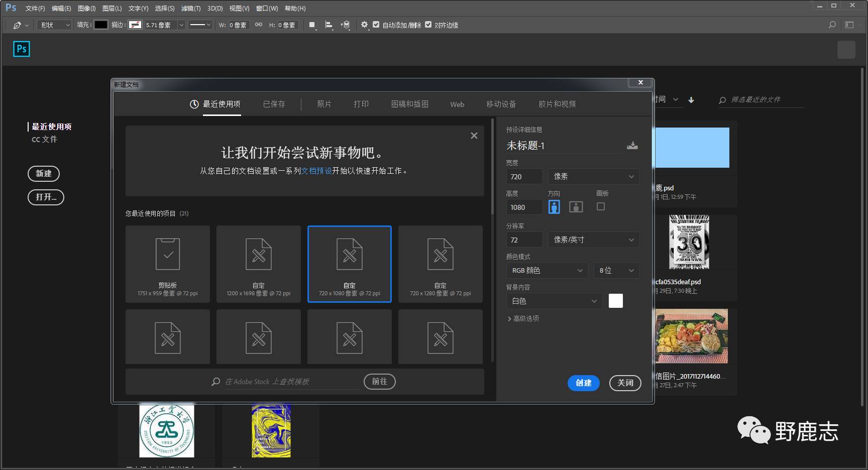Uncheck the 对齐边缘 checkbox
The height and width of the screenshot is (470, 868).
428,25
